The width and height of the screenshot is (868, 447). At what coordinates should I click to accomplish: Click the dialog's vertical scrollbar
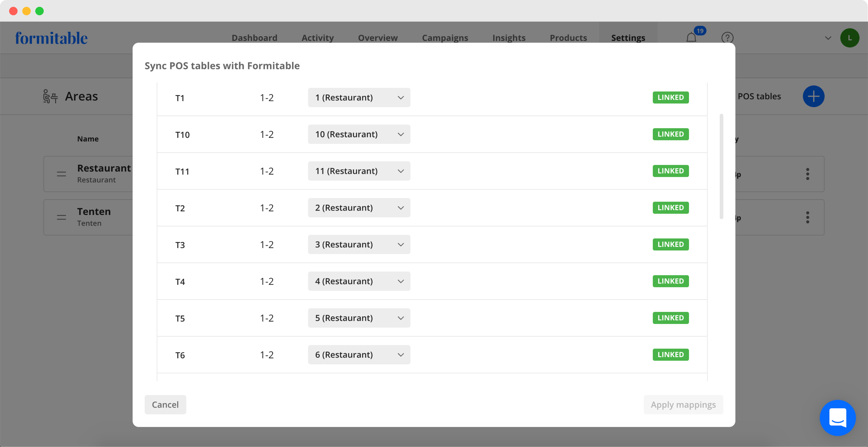click(721, 167)
